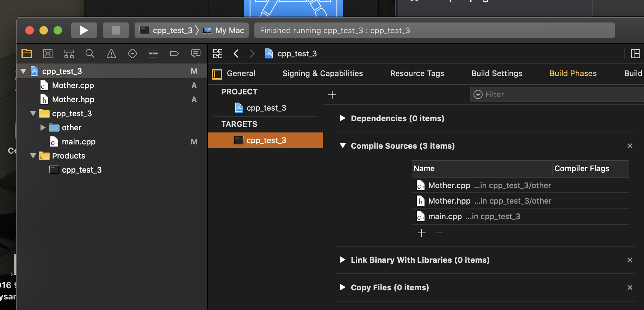
Task: Open main.cpp in the project navigator
Action: 79,142
